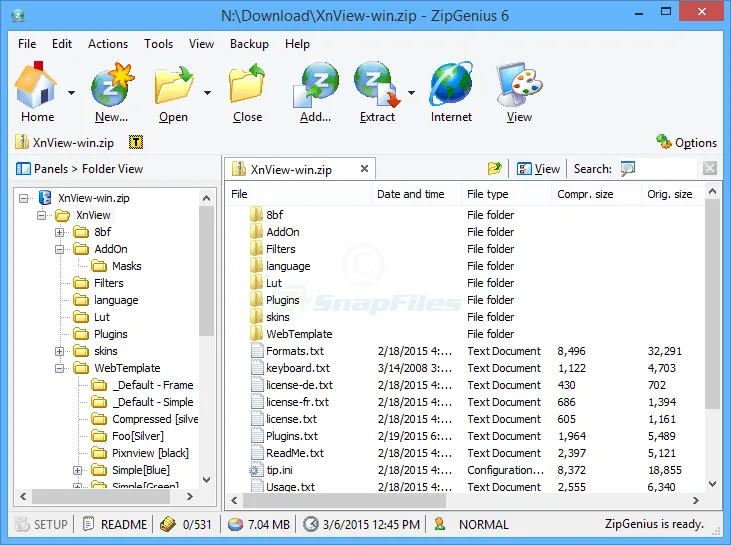Click the folder tree vertical scrollbar thumb
The image size is (731, 545).
[x=206, y=271]
